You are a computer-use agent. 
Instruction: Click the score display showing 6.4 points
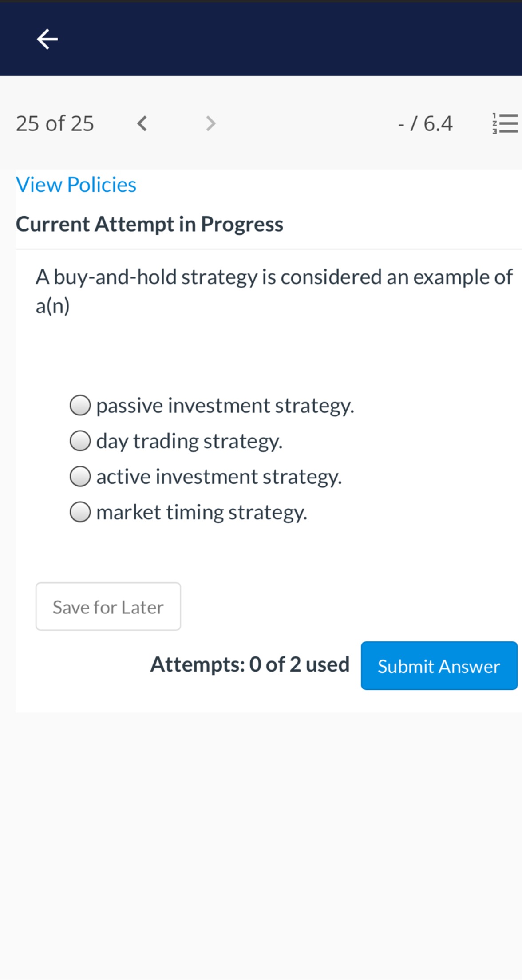coord(425,123)
